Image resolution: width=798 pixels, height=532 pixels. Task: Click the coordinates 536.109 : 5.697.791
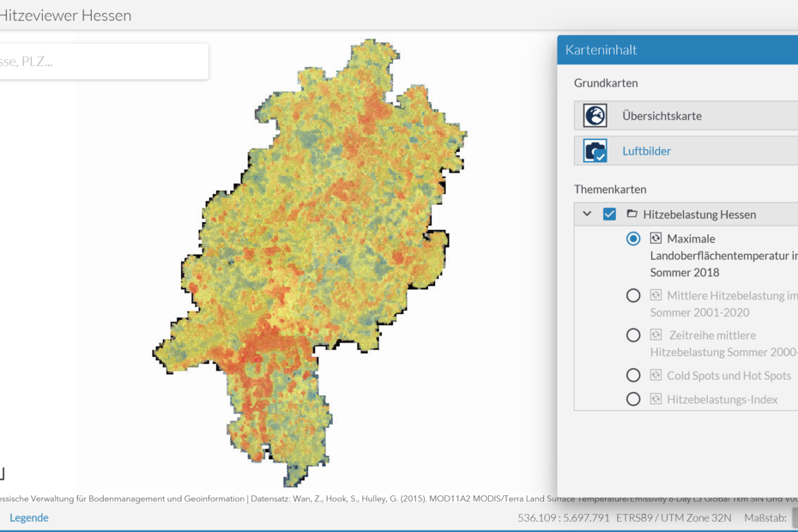(x=564, y=517)
